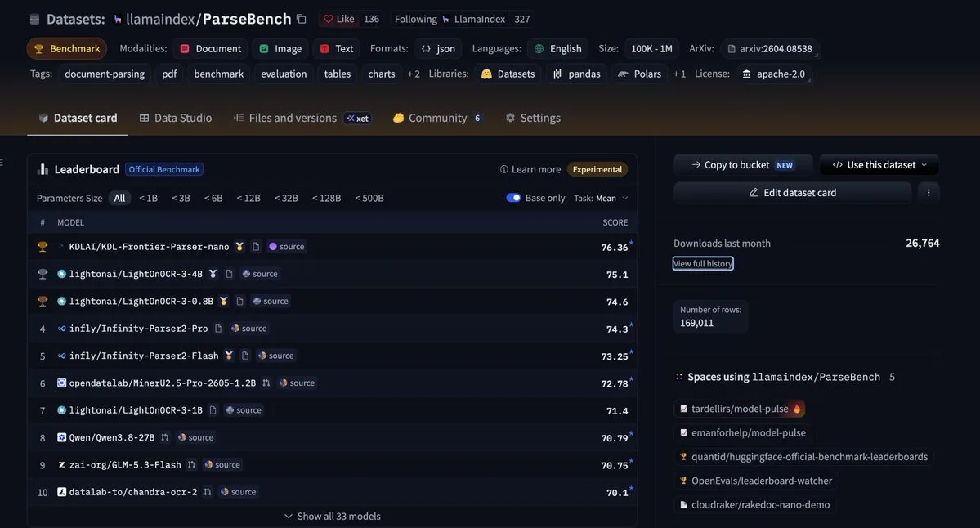980x528 pixels.
Task: Expand the Use this dataset dropdown
Action: tap(879, 165)
